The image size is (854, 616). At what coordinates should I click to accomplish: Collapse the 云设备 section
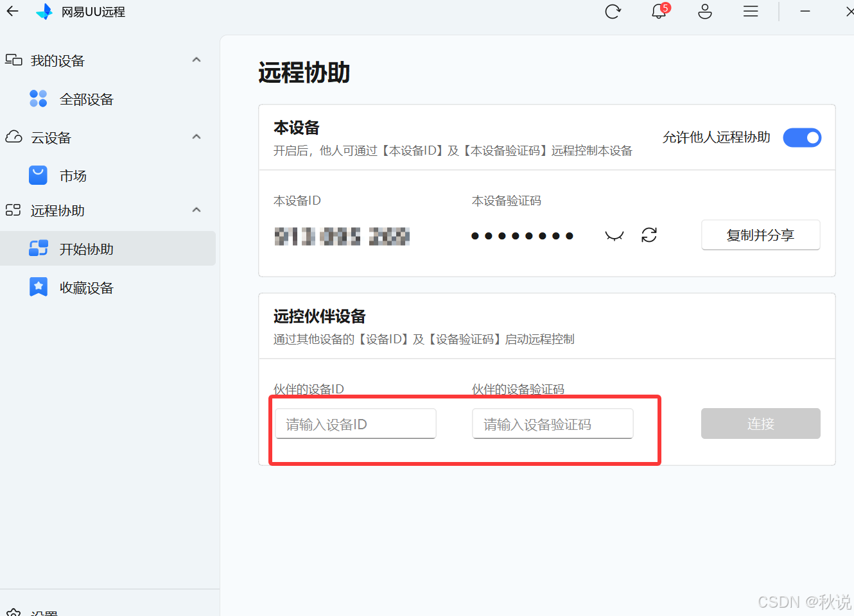pos(196,137)
